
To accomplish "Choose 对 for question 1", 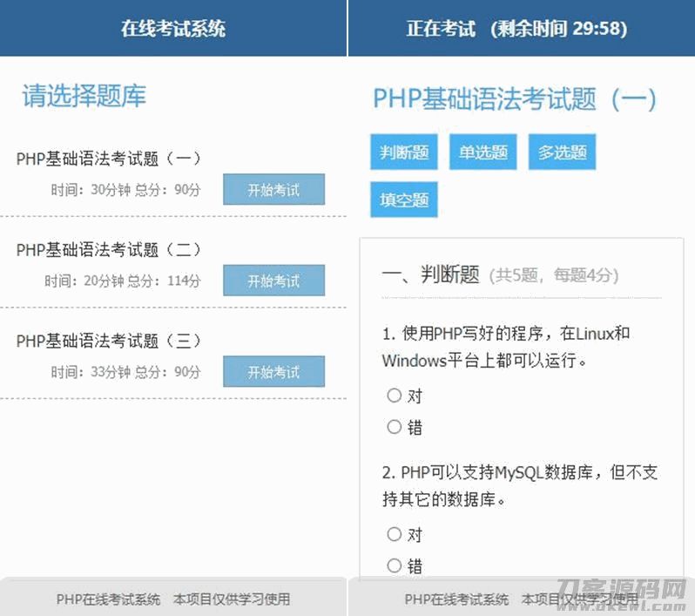I will pos(395,396).
